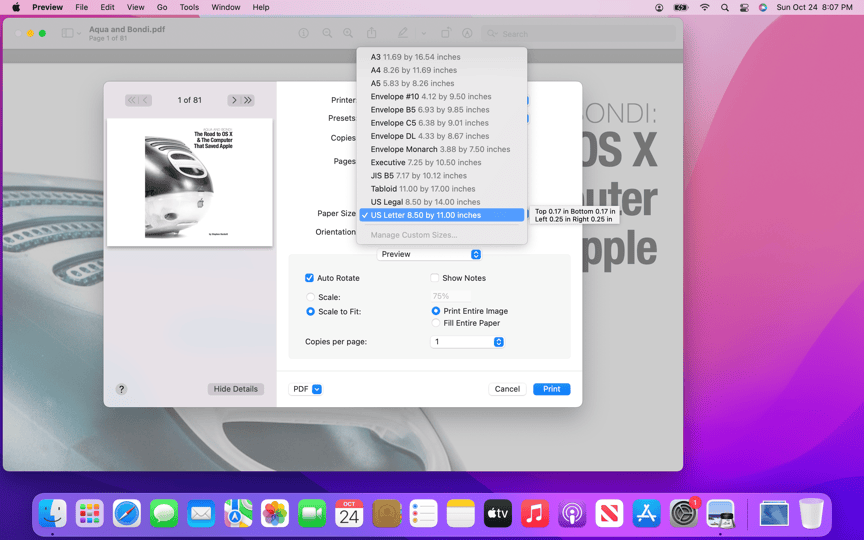Open Podcasts in the dock

click(x=572, y=514)
